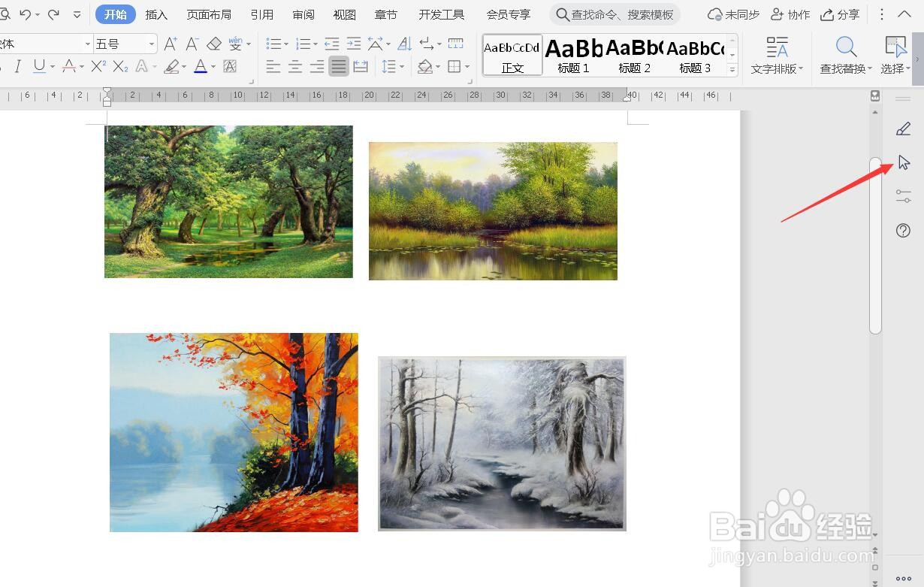Increase font size with the A+ icon
Screen dimensions: 924x587
tap(171, 44)
